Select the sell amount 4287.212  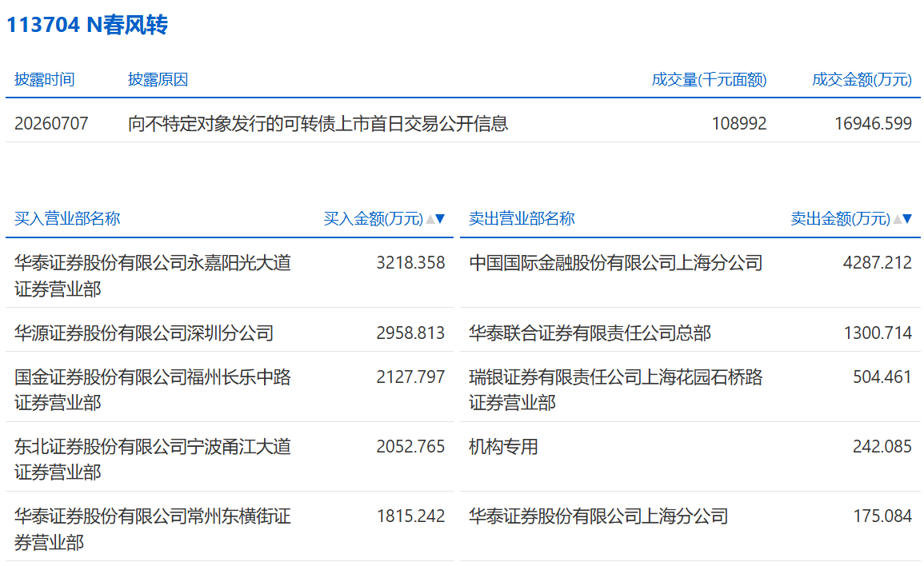point(878,263)
